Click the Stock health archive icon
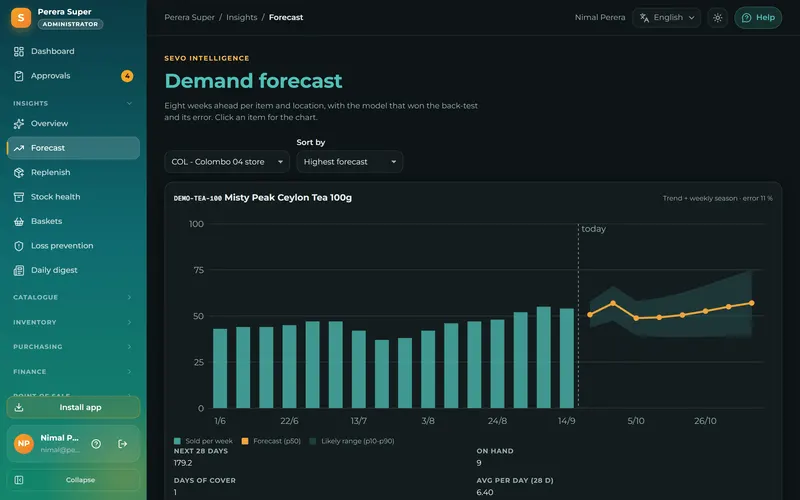 point(19,197)
